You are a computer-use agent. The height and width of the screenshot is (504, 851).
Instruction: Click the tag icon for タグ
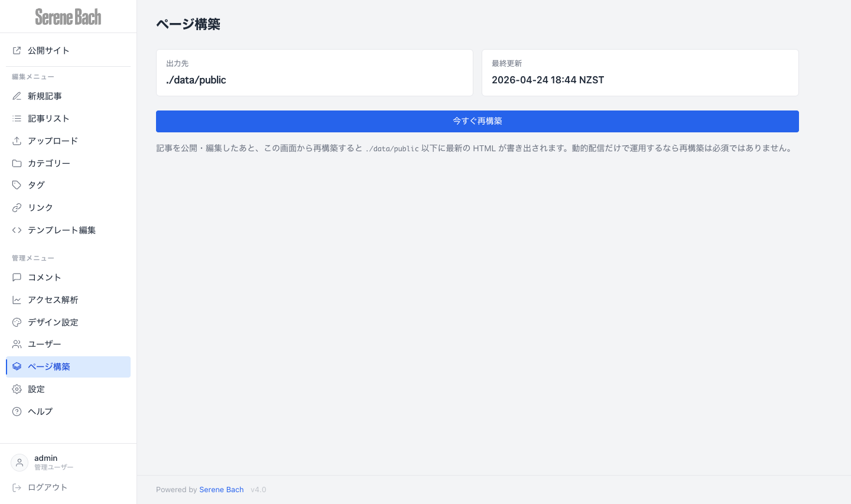click(17, 186)
